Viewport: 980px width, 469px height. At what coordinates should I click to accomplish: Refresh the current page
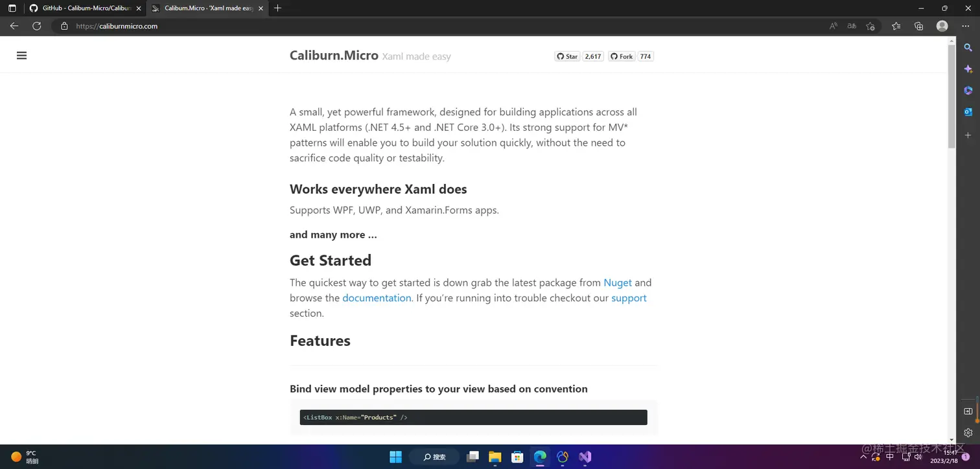click(x=37, y=26)
